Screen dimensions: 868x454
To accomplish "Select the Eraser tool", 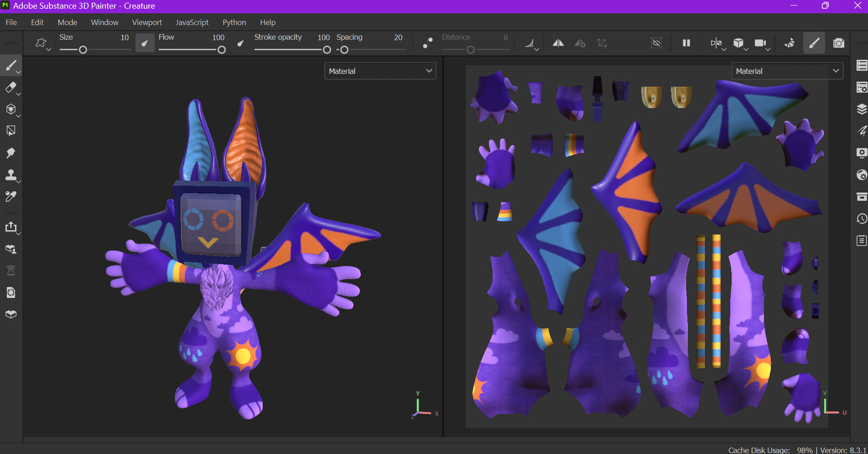I will tap(11, 87).
